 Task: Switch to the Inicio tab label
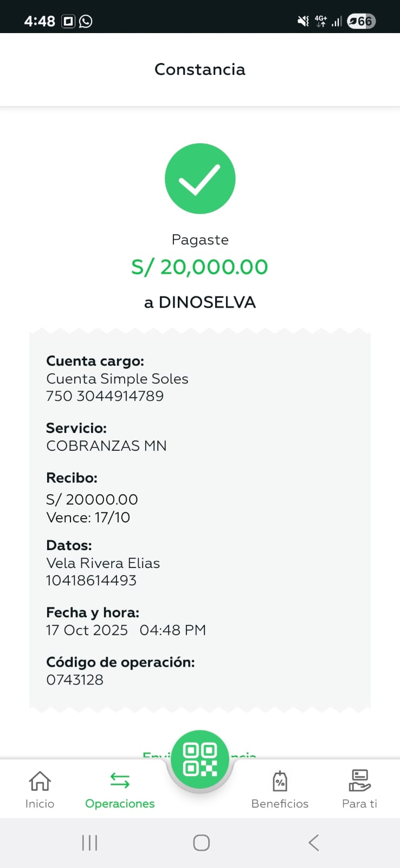pyautogui.click(x=40, y=803)
